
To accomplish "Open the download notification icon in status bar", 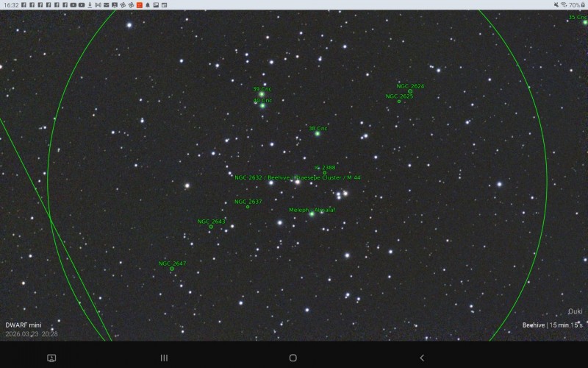I will click(90, 5).
